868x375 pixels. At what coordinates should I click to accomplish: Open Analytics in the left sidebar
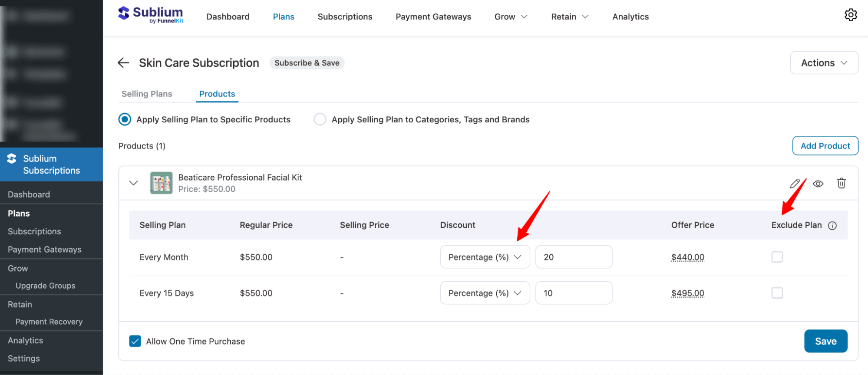[x=25, y=341]
